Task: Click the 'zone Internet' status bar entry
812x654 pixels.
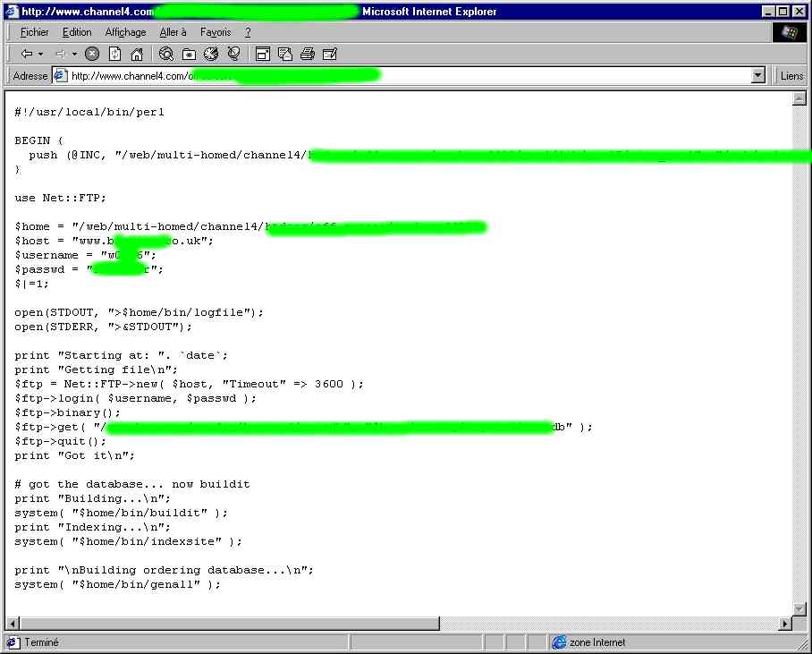Action: click(589, 642)
